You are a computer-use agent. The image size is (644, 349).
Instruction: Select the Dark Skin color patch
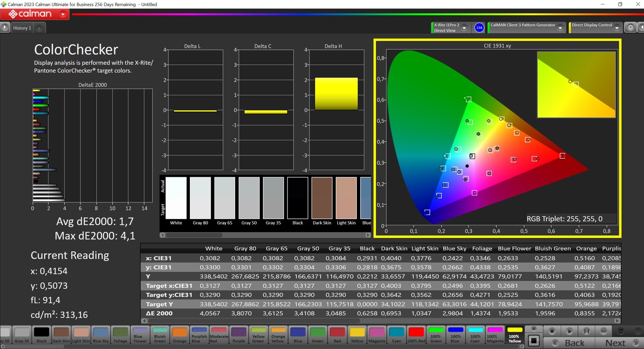(61, 335)
